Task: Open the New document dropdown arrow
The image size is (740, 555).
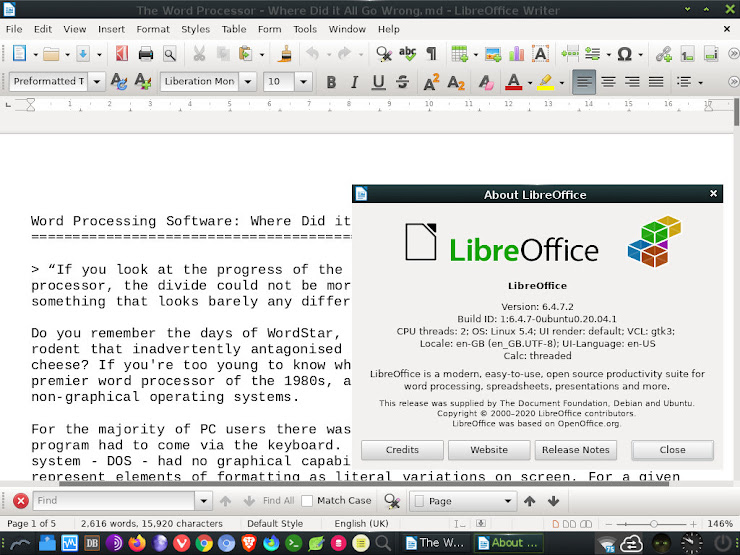Action: 35,55
